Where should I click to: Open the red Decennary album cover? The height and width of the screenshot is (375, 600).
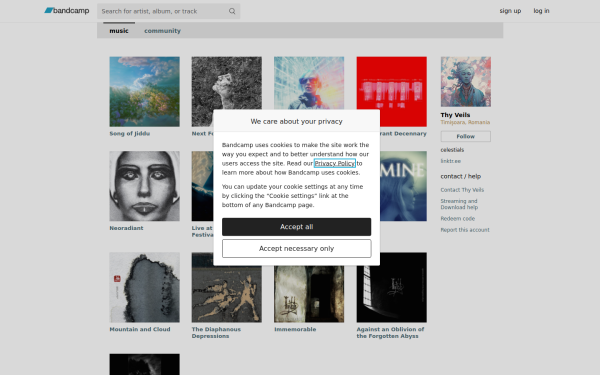391,91
